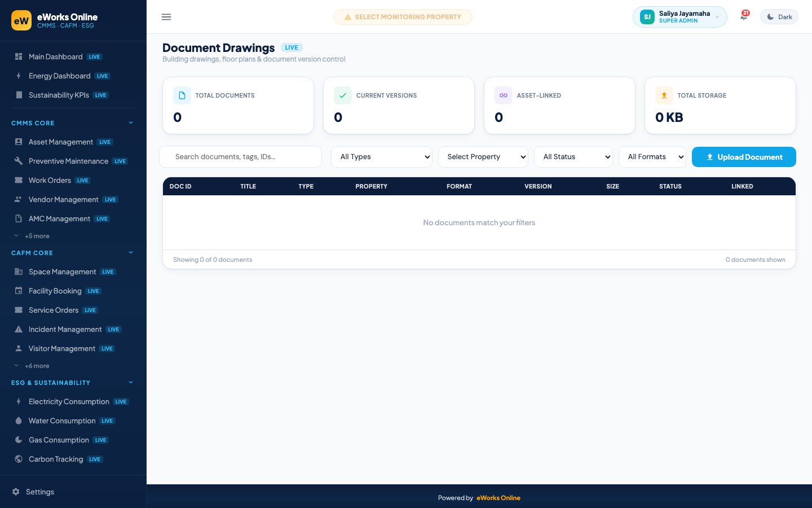The image size is (812, 508).
Task: Click the LINKED column header
Action: coord(742,186)
